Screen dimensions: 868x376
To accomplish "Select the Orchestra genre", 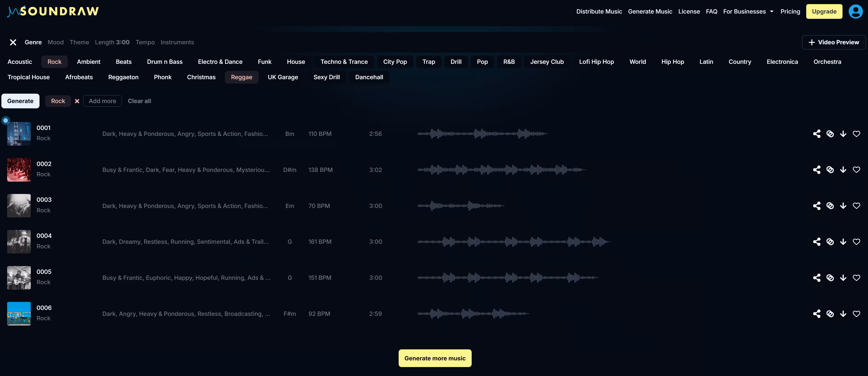I will point(827,62).
